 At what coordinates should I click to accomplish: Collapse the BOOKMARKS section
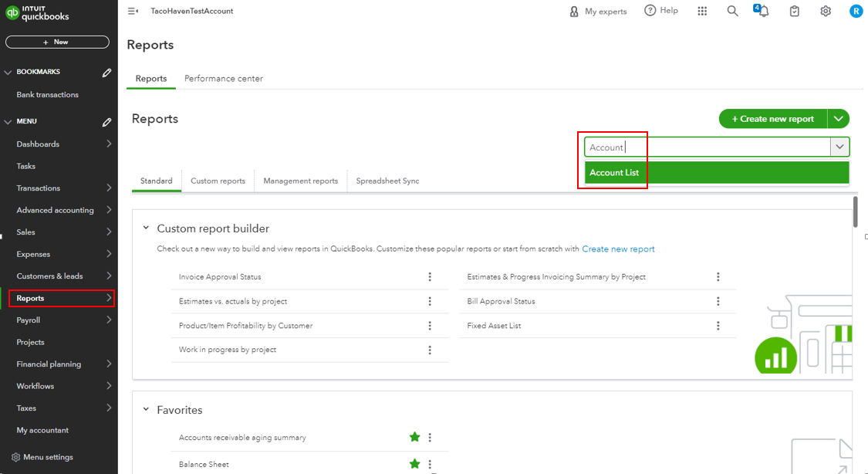click(x=8, y=72)
